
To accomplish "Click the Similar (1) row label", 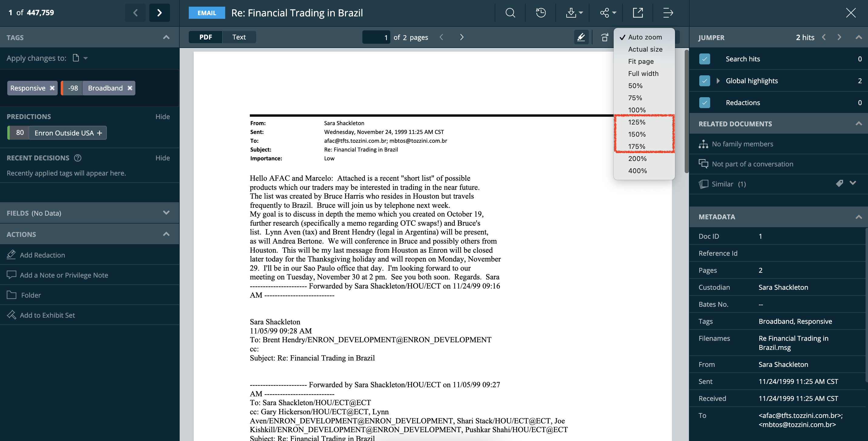I will pos(728,184).
